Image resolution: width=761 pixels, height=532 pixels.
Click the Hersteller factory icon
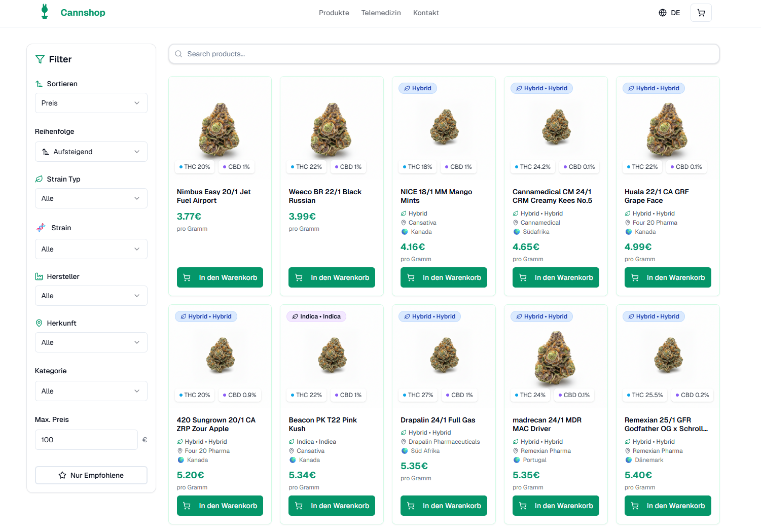[39, 276]
